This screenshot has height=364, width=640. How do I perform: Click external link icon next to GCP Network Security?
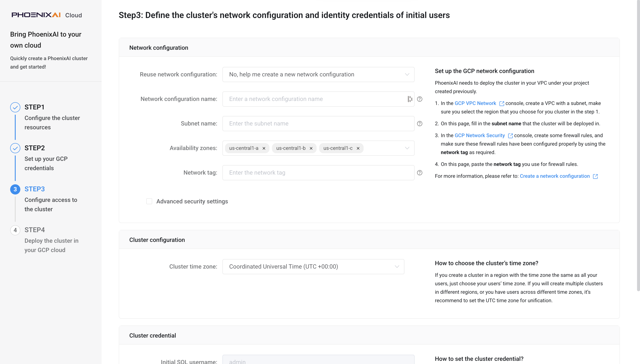click(x=510, y=135)
